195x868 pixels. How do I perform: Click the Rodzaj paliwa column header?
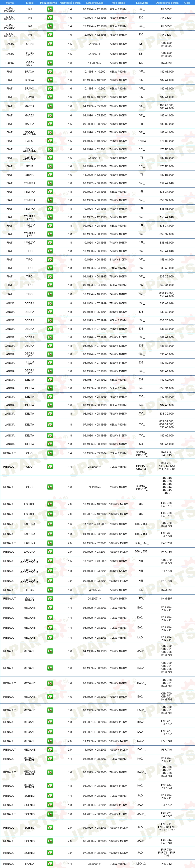tap(48, 3)
